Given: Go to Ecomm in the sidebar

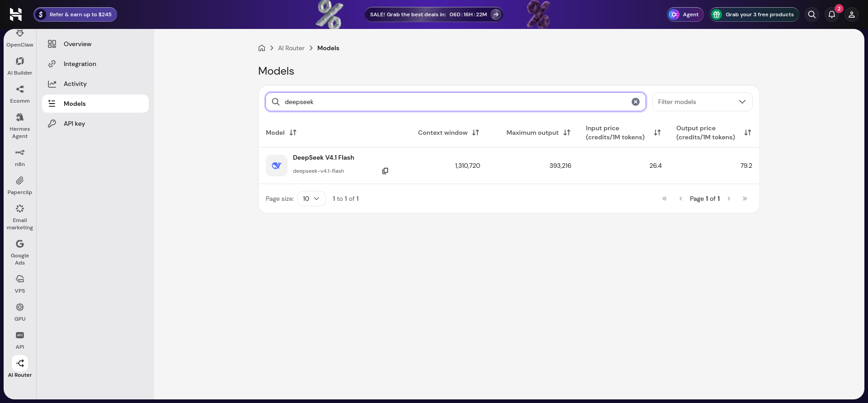Looking at the screenshot, I should 20,94.
